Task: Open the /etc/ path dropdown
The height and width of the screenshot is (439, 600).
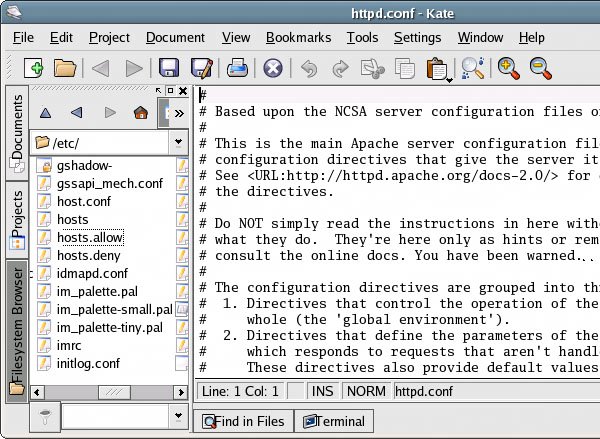Action: click(177, 142)
